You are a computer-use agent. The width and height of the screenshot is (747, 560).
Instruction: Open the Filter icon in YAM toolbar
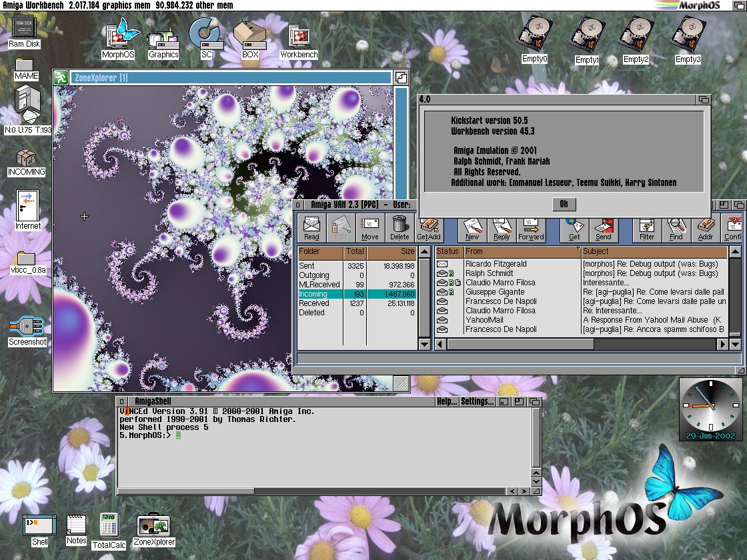click(x=647, y=229)
